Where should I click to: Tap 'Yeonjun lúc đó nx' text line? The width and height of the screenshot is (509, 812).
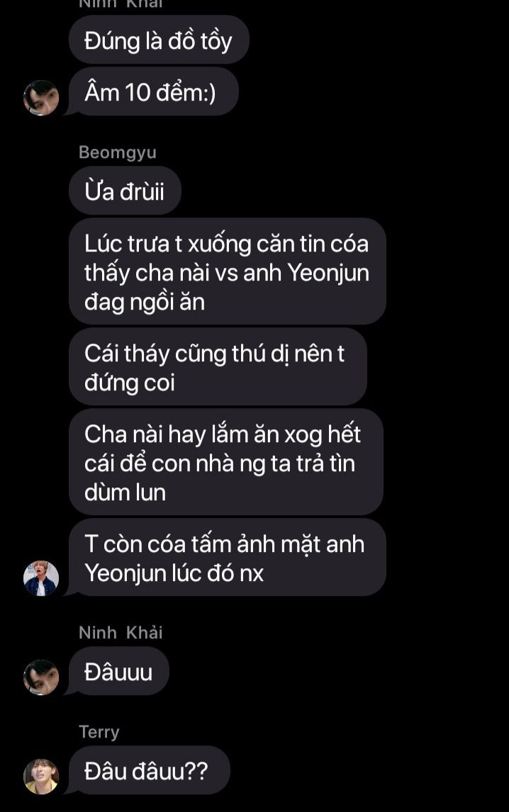(x=174, y=573)
